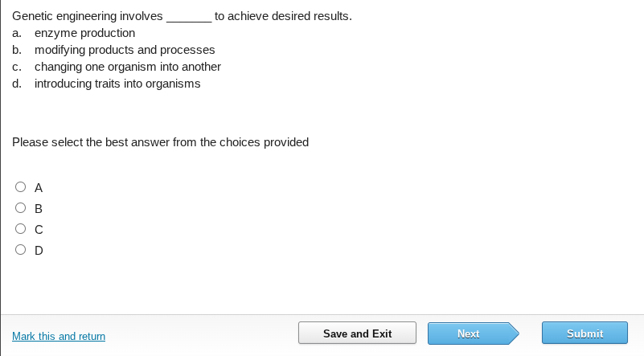Choose radio option C
This screenshot has height=356, width=644.
(x=20, y=229)
